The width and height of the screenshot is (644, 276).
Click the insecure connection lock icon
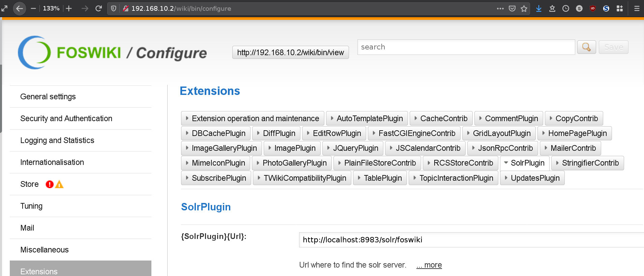coord(125,8)
